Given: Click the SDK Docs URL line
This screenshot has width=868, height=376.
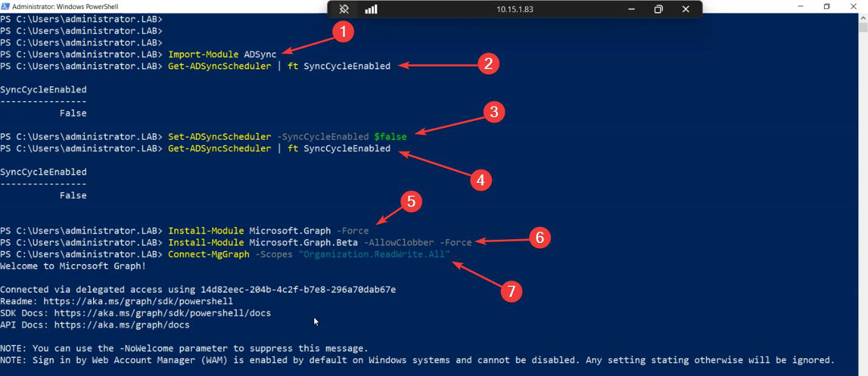Looking at the screenshot, I should 136,313.
